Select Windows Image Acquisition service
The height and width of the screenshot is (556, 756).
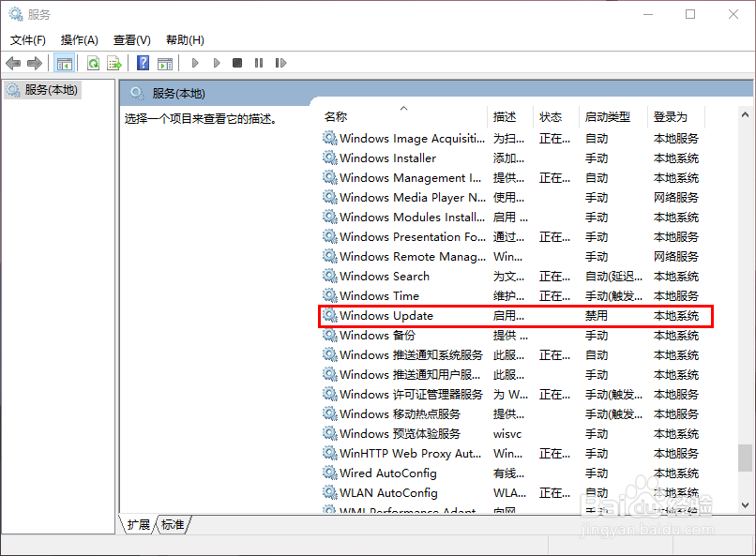512,139
